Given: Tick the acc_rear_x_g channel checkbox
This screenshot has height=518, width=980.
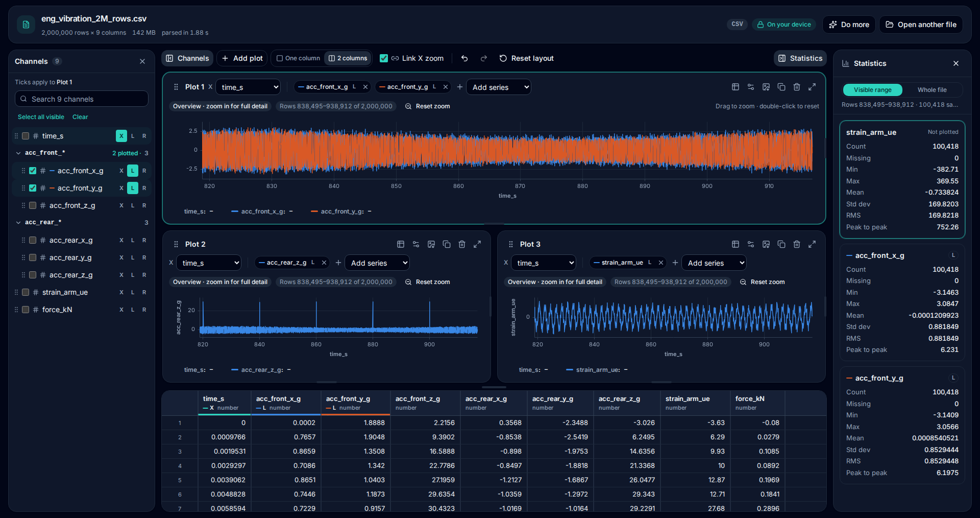Looking at the screenshot, I should click(33, 240).
